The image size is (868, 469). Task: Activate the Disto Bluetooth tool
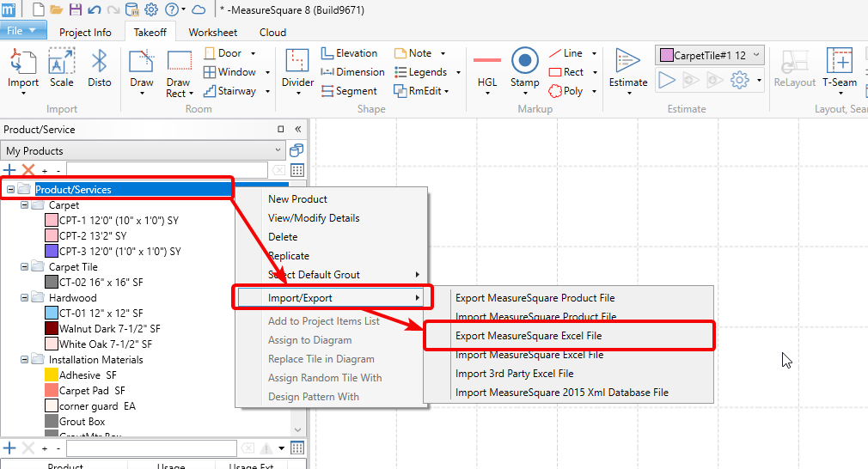(x=100, y=68)
